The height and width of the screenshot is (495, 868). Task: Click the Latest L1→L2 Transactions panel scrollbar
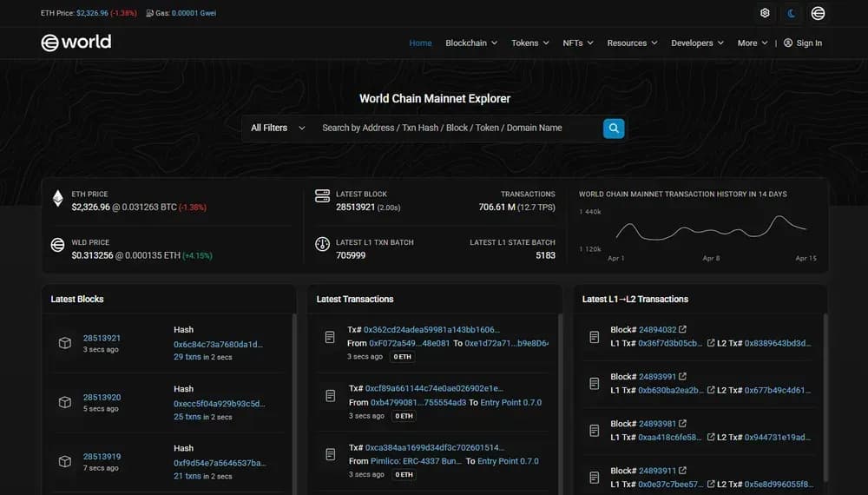pos(825,398)
